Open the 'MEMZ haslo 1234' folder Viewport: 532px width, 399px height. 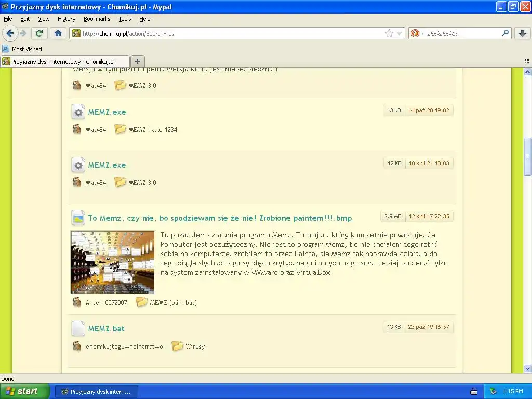click(x=153, y=129)
